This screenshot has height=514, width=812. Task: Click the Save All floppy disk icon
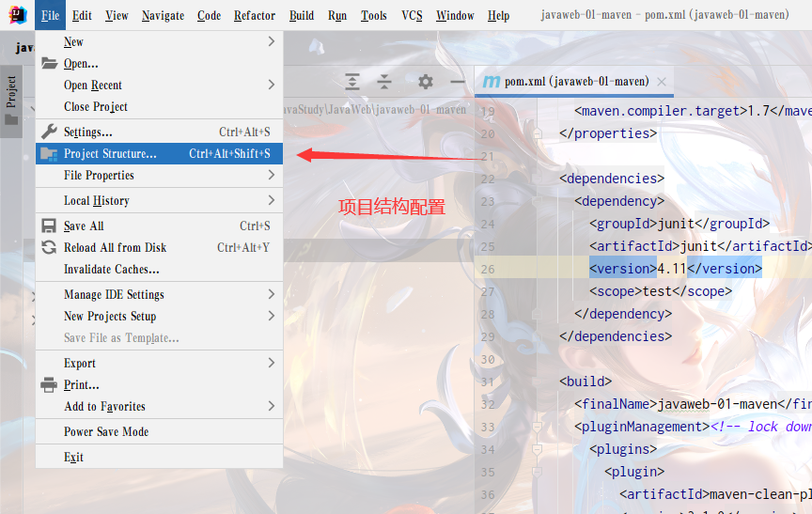49,226
